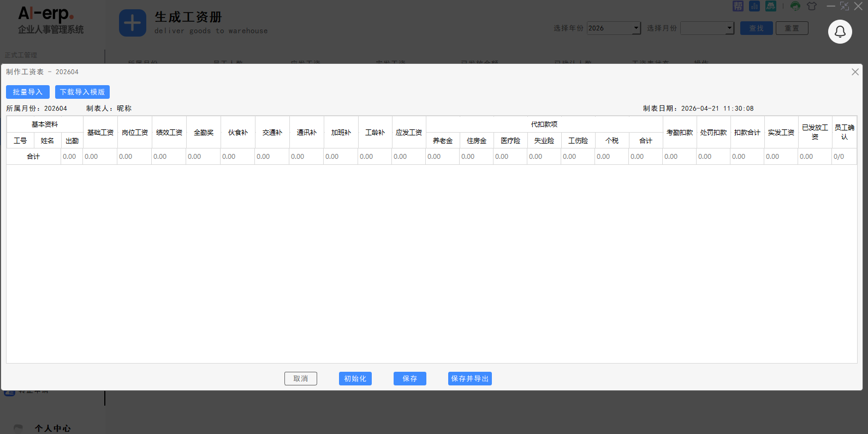The width and height of the screenshot is (868, 434).
Task: Click 下载导入模版 button
Action: pos(82,92)
